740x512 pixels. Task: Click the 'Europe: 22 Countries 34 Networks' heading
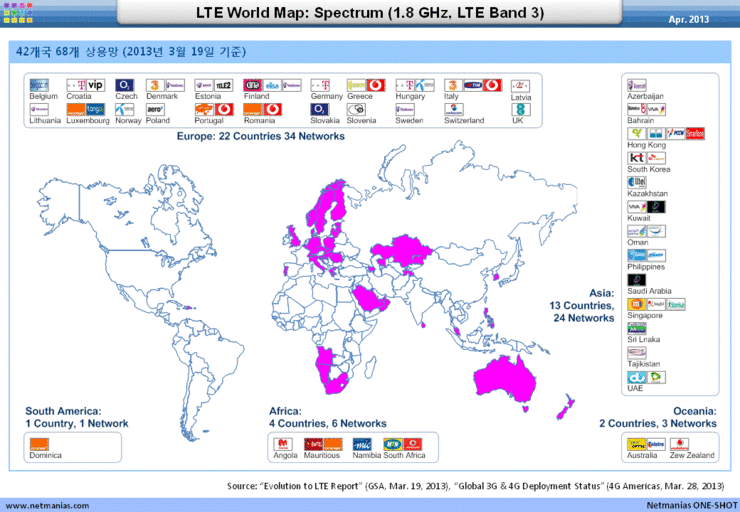(x=261, y=136)
